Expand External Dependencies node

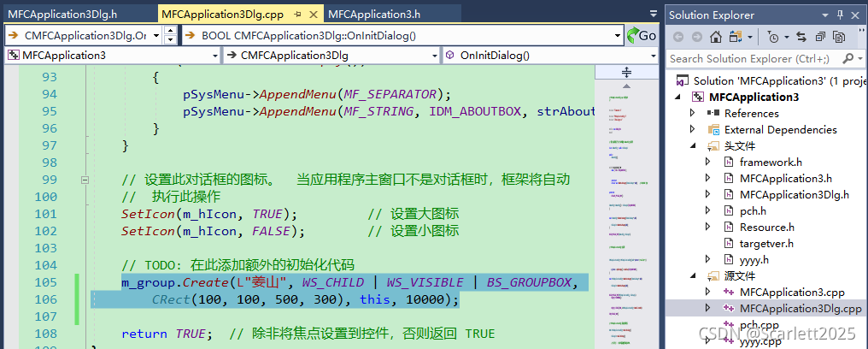click(x=693, y=130)
